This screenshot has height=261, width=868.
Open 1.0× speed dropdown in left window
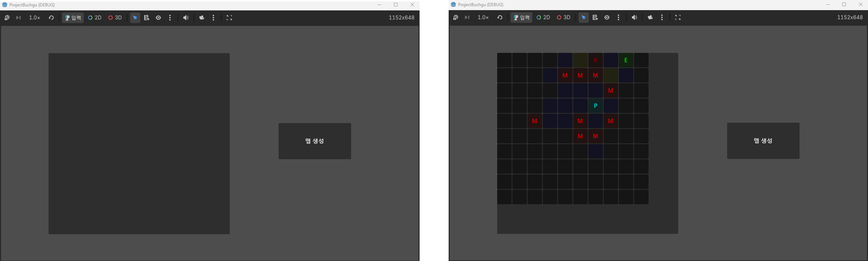tap(34, 18)
